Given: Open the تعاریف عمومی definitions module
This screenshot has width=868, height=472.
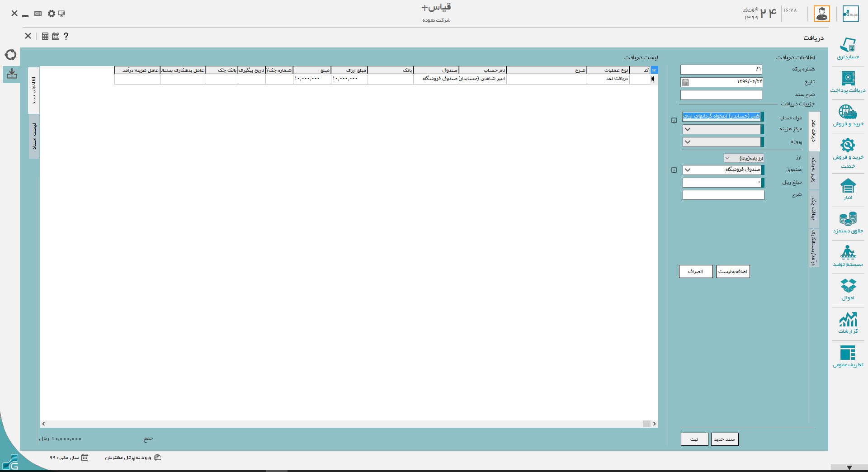Looking at the screenshot, I should coord(848,356).
